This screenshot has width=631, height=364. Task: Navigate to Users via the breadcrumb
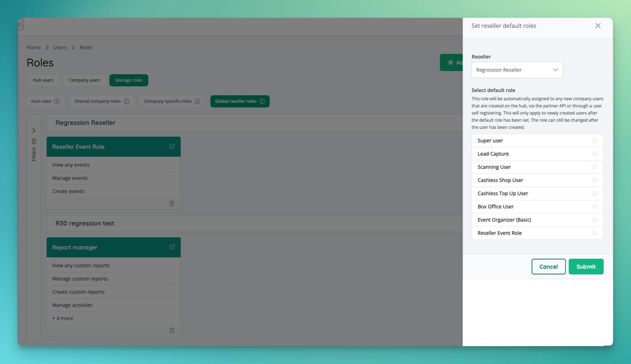point(60,47)
